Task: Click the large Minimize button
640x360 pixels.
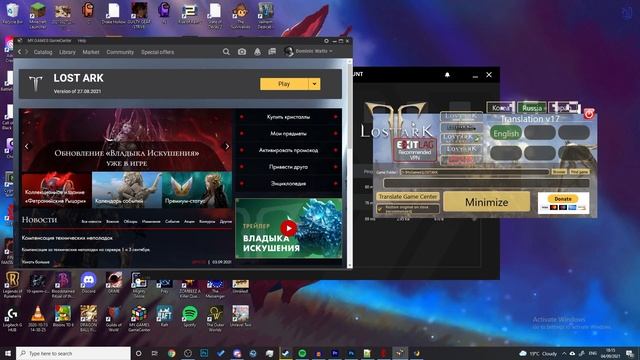Action: click(x=487, y=202)
